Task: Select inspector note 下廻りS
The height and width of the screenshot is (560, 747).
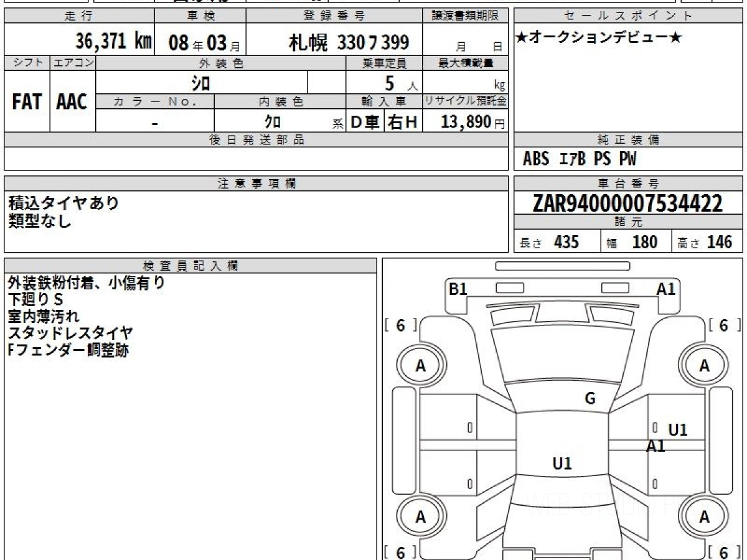Action: tap(35, 300)
